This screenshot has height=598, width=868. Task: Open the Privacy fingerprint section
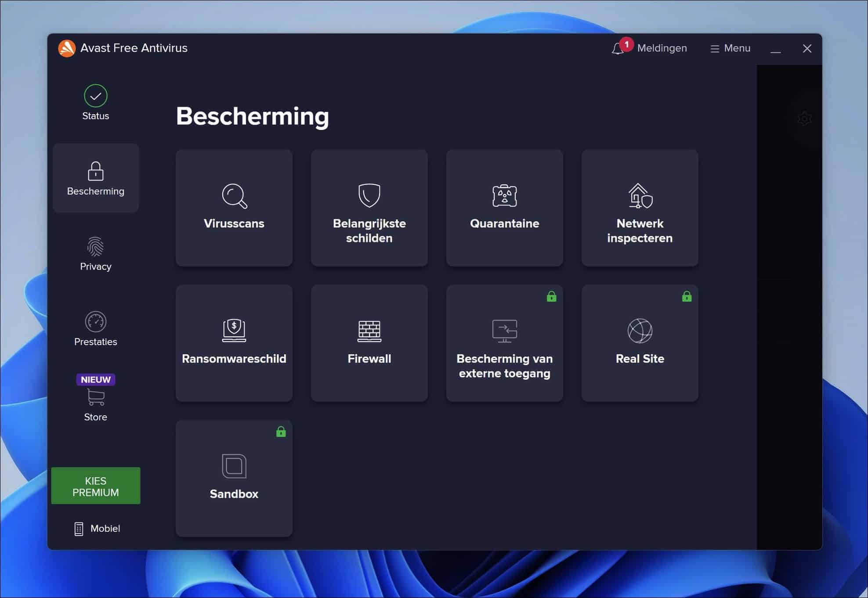tap(96, 254)
